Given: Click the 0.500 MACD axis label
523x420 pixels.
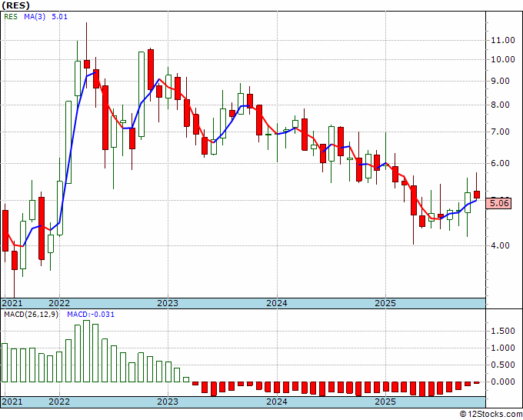Looking at the screenshot, I should point(503,365).
